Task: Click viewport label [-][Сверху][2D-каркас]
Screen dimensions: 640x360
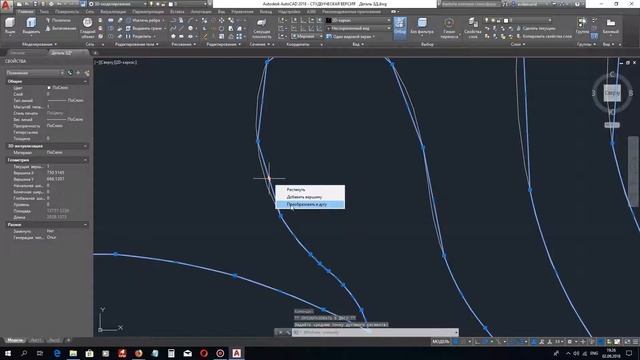Action: 116,62
